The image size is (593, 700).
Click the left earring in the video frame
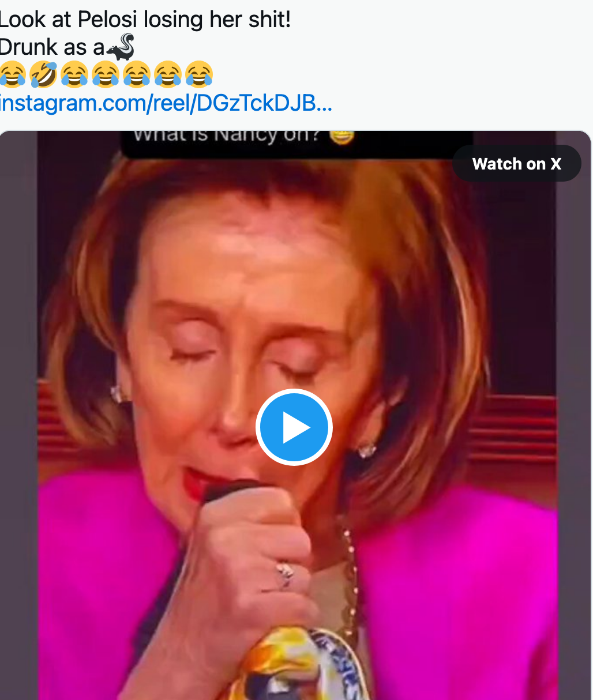(119, 394)
